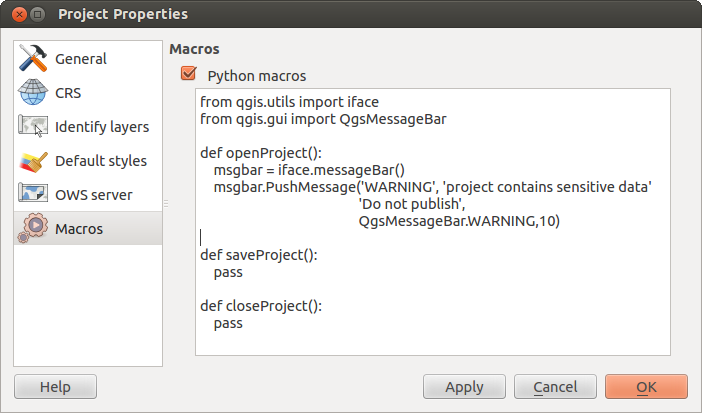The width and height of the screenshot is (702, 413).
Task: Open the General settings hammer-and-wrench icon
Action: point(33,59)
